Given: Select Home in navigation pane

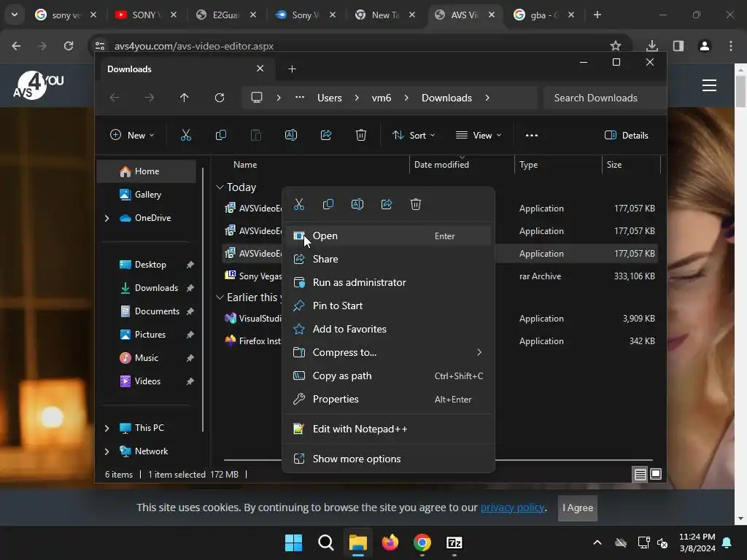Looking at the screenshot, I should 146,171.
